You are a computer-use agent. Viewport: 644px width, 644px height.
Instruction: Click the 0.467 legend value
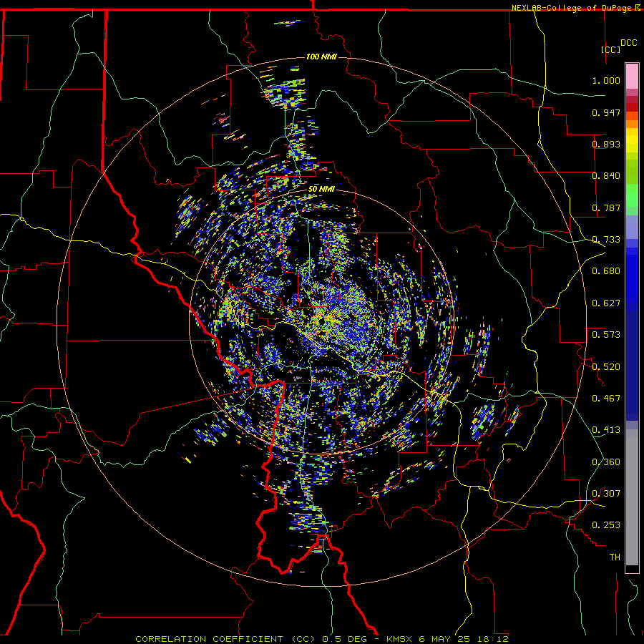(x=606, y=399)
